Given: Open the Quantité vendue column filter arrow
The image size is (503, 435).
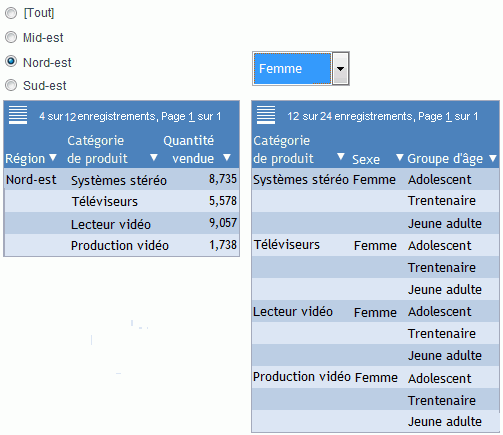Looking at the screenshot, I should pos(227,157).
